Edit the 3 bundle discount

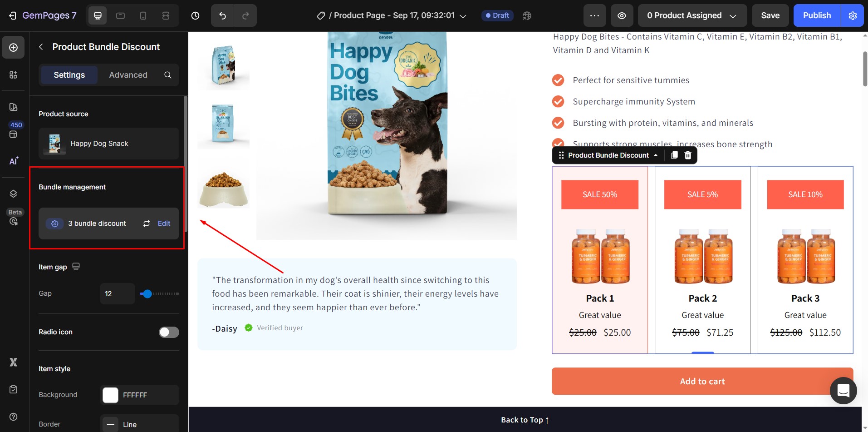pyautogui.click(x=164, y=223)
